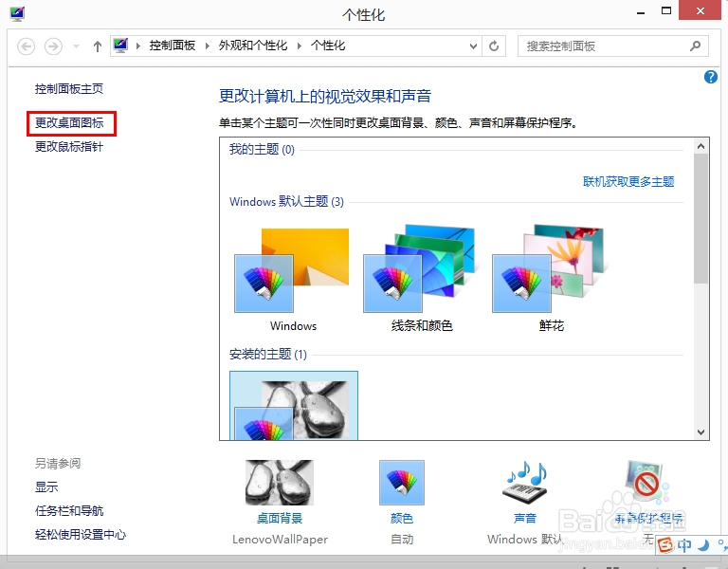Open 轻松使用设置中心 link

pyautogui.click(x=81, y=535)
